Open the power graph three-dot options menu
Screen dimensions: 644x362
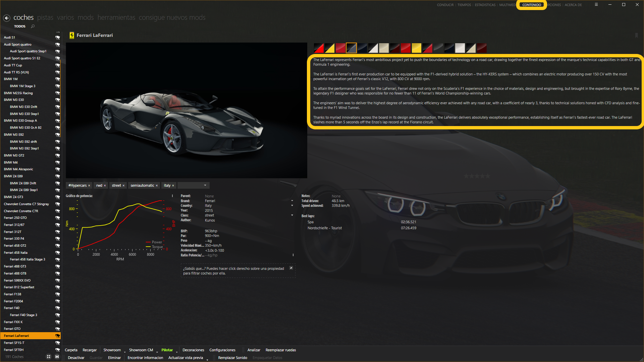tap(172, 196)
